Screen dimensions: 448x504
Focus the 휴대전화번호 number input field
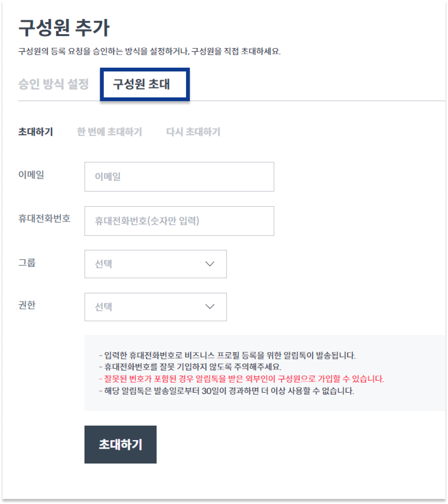point(179,221)
